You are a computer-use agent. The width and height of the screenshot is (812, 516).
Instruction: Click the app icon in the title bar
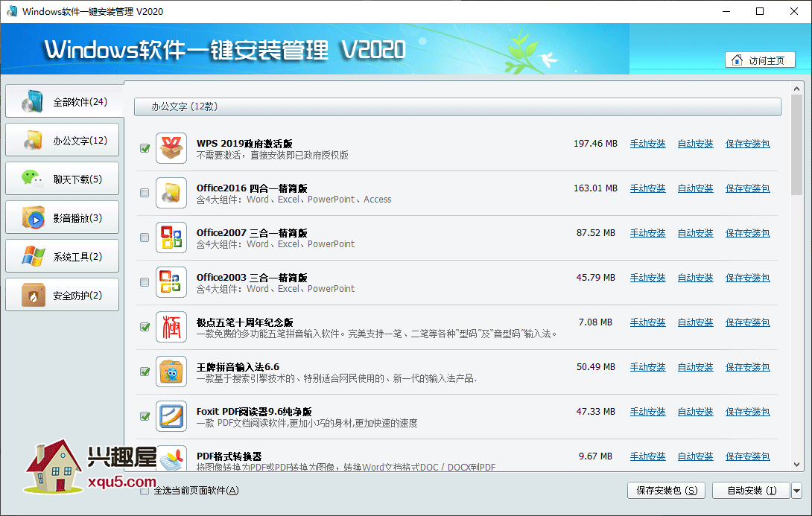(x=11, y=11)
